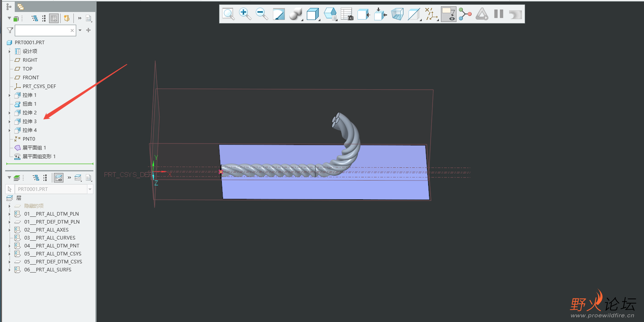This screenshot has height=322, width=644.
Task: Select the 06__PRT_ALL_SURFS layer
Action: point(47,270)
